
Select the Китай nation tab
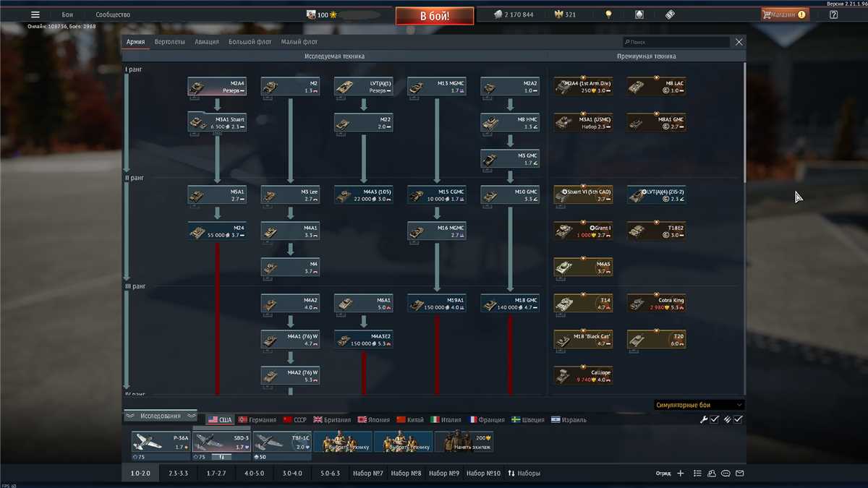click(411, 420)
